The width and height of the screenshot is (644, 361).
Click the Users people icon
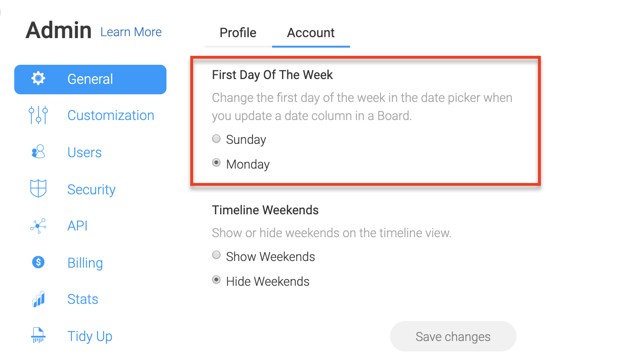(x=38, y=152)
